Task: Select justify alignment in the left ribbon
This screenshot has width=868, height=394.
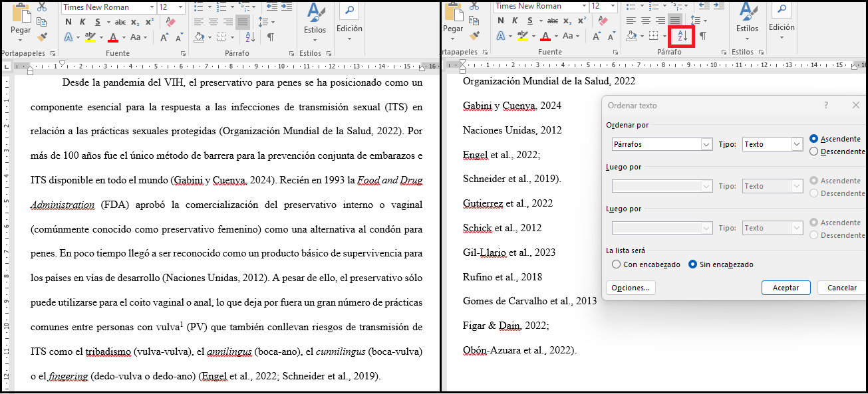Action: tap(242, 22)
